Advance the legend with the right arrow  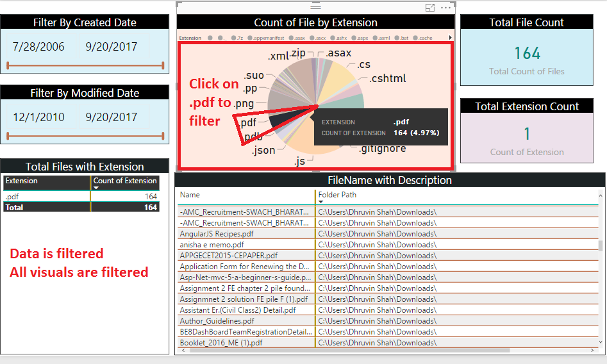450,38
